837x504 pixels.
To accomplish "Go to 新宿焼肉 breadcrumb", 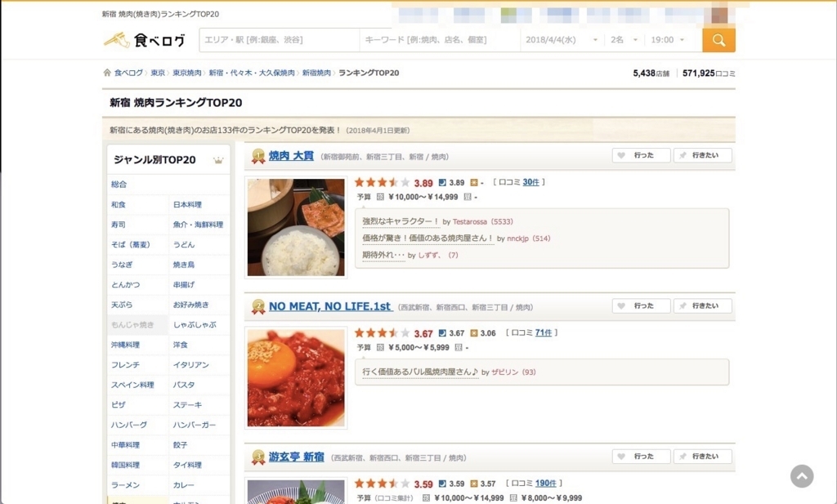I will (x=316, y=73).
